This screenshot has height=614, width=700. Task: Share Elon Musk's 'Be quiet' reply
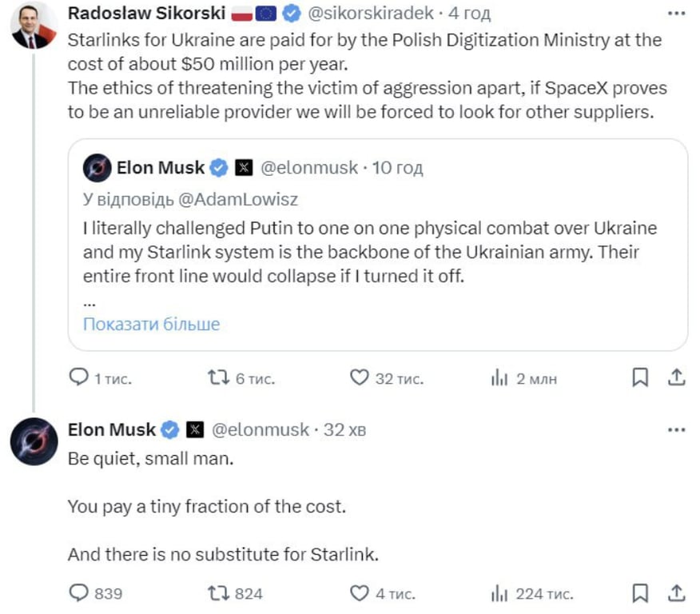coord(678,593)
